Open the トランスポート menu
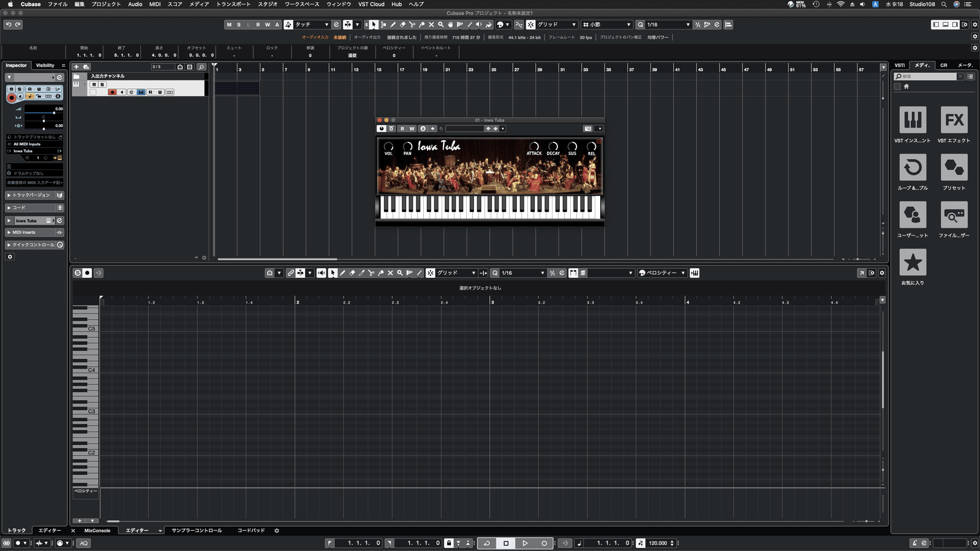 pyautogui.click(x=233, y=4)
